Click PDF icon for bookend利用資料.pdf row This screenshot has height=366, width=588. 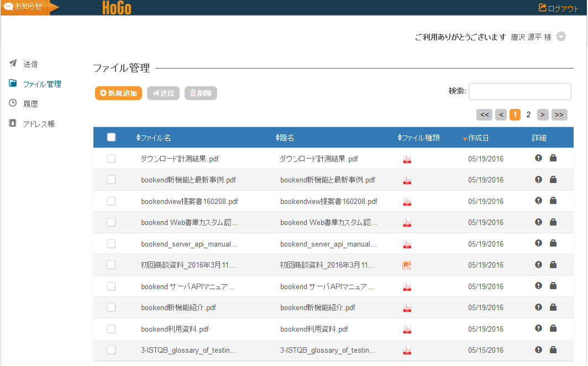click(407, 329)
